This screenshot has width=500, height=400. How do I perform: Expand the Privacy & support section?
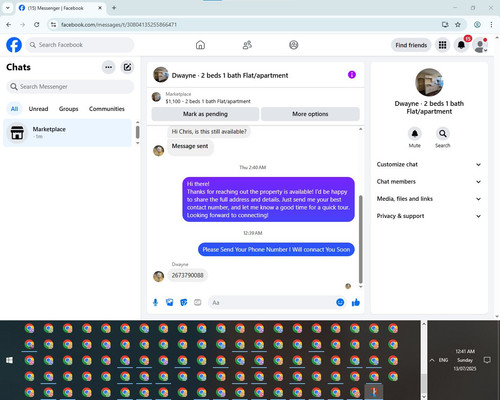[429, 216]
